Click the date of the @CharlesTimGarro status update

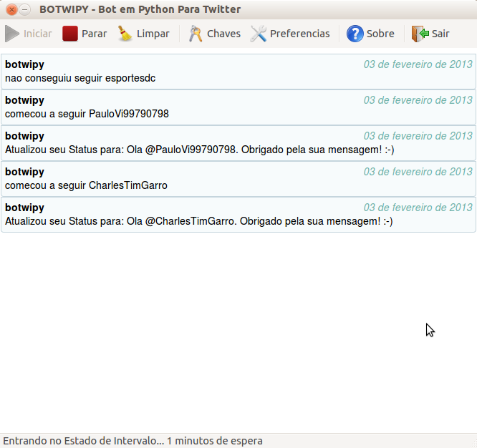(x=418, y=208)
